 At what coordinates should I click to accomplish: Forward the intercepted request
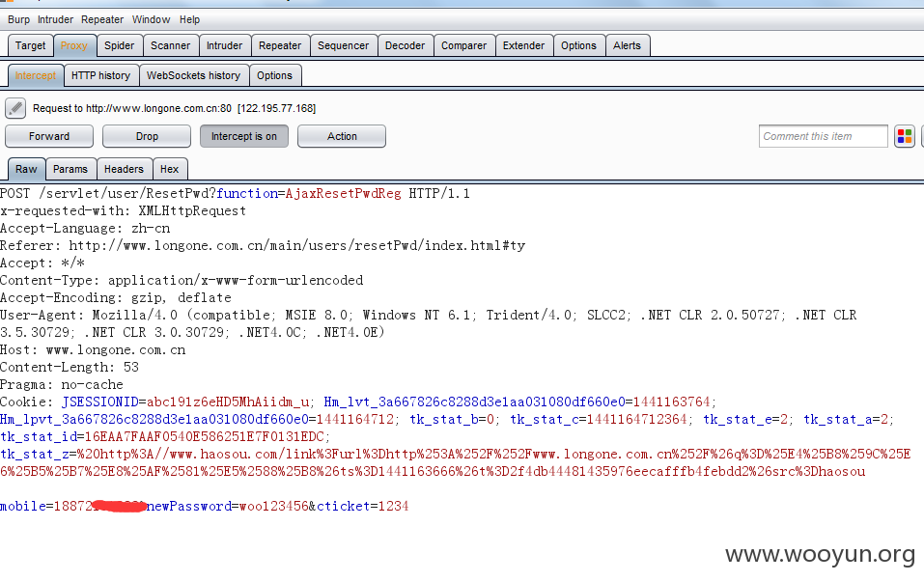point(49,136)
